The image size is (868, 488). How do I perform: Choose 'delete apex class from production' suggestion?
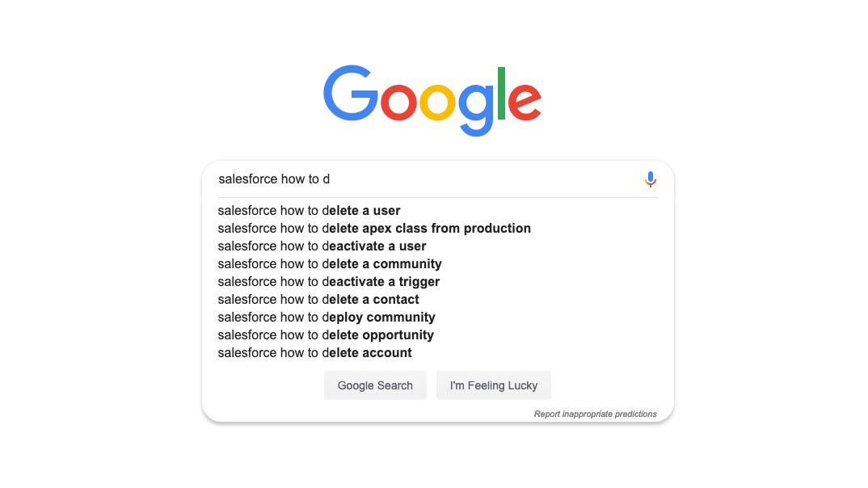(x=374, y=229)
